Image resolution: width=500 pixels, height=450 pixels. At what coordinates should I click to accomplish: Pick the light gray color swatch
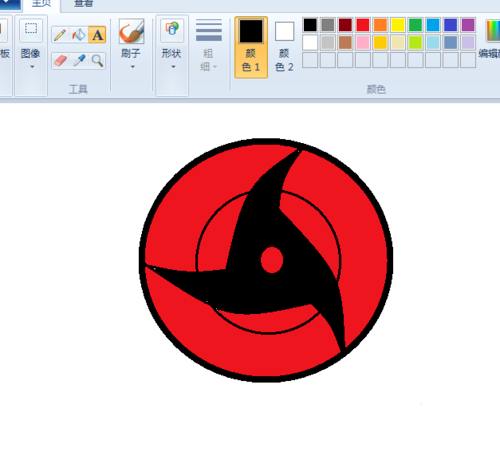328,43
